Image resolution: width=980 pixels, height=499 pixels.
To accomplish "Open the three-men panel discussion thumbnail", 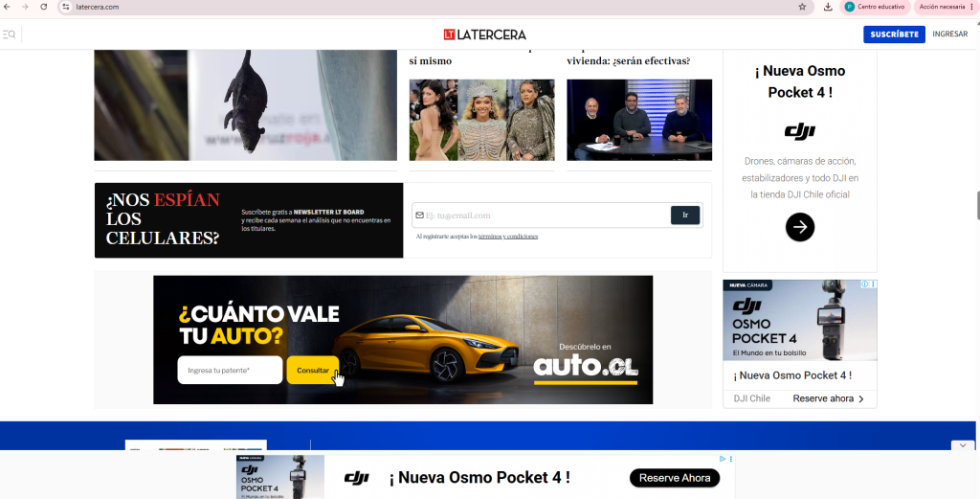I will [x=639, y=120].
